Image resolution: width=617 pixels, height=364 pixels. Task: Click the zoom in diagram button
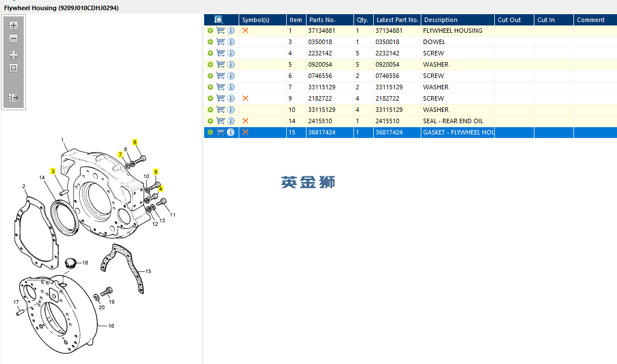(14, 25)
